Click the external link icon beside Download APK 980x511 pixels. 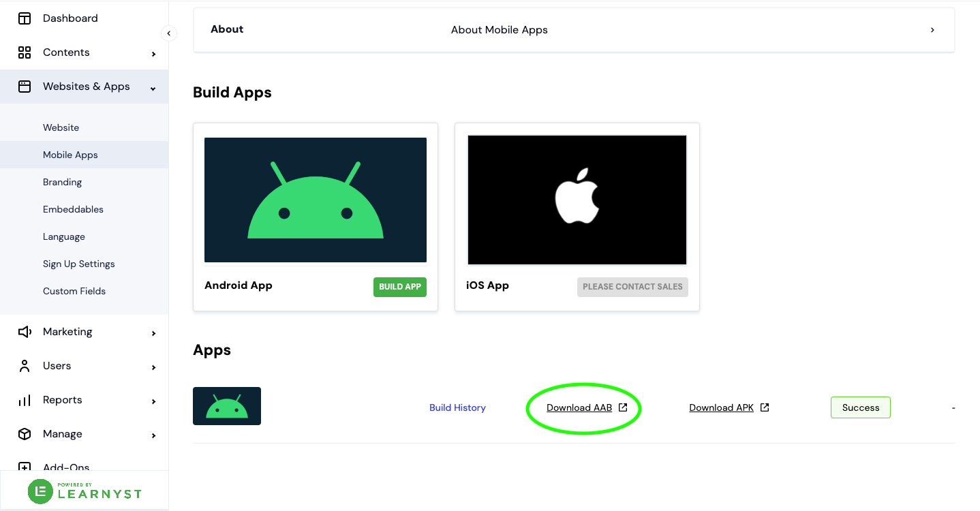click(765, 407)
